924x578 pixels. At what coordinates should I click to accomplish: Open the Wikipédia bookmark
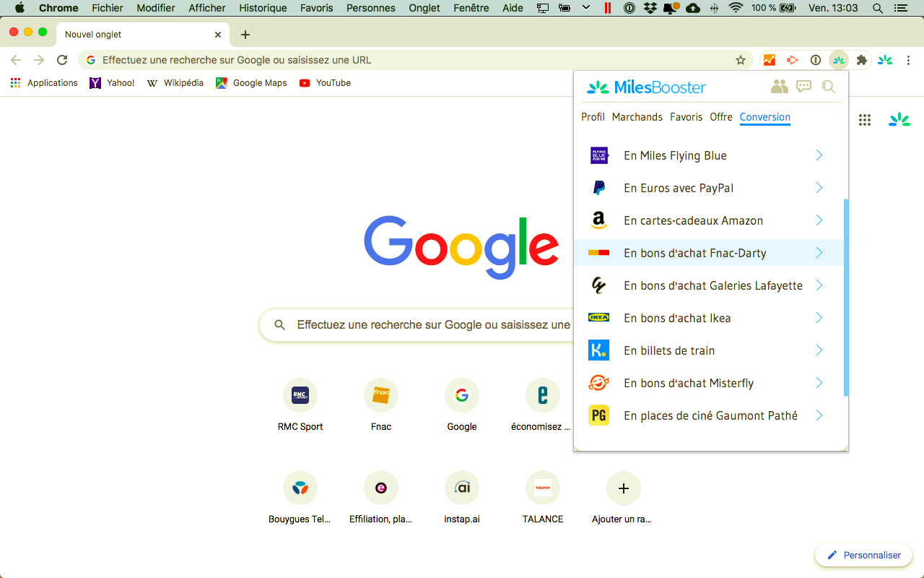tap(175, 83)
